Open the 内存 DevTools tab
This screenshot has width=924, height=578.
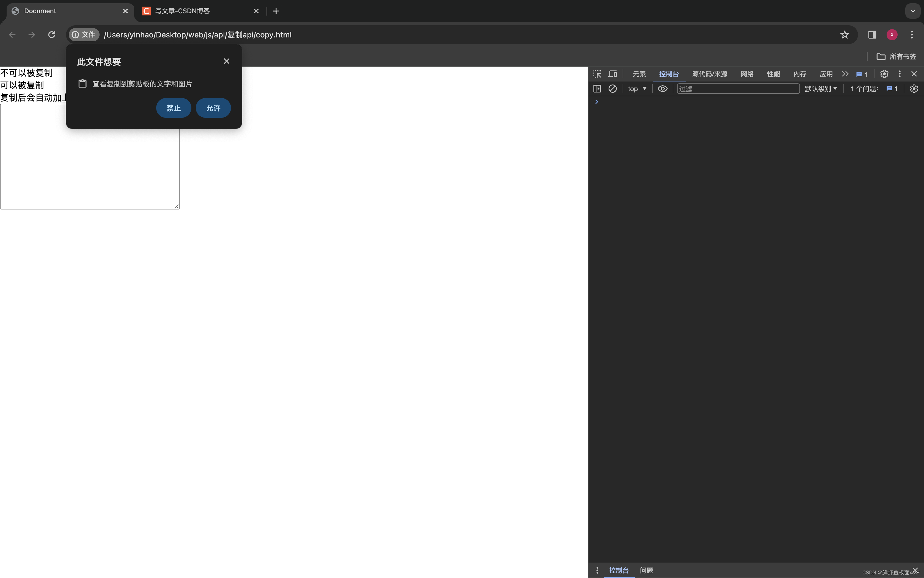[800, 74]
